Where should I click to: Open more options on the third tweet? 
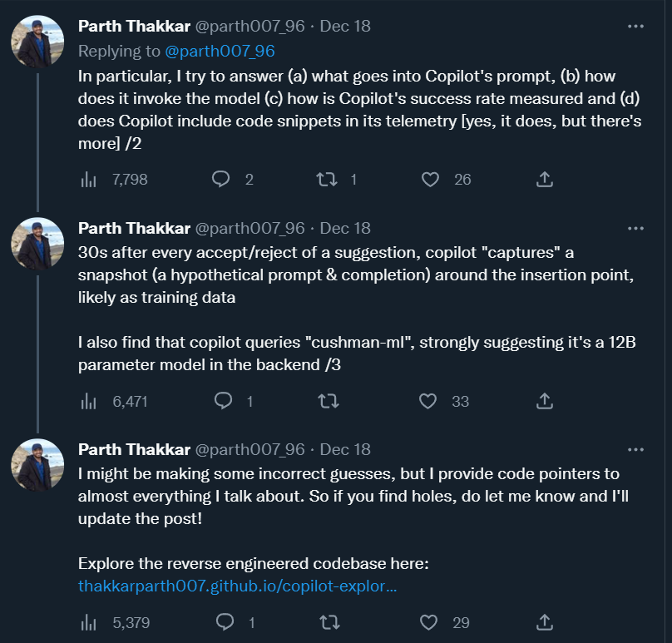(636, 449)
